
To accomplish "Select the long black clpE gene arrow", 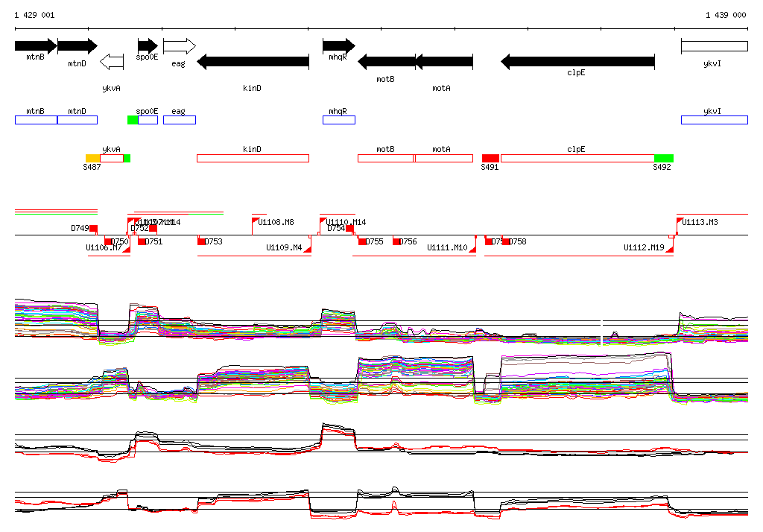I will tap(577, 62).
